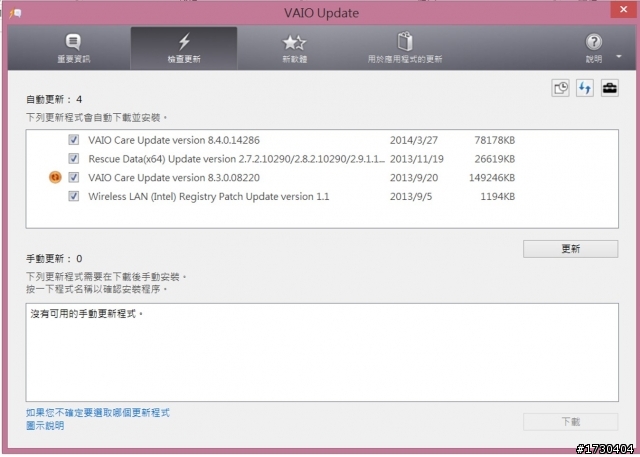Click the 沒有可用的手動更新程式 message
Image resolution: width=640 pixels, height=457 pixels.
tap(87, 314)
